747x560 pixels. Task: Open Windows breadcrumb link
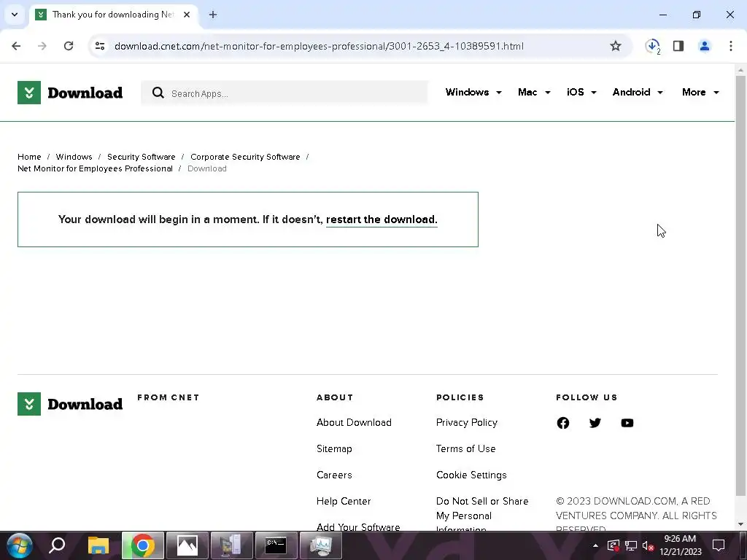[74, 157]
